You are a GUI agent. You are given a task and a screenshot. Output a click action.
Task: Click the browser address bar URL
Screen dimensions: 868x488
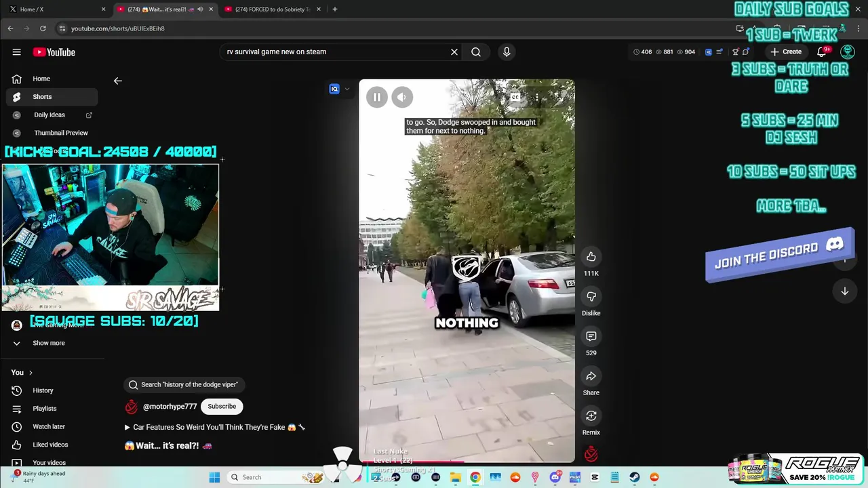pyautogui.click(x=118, y=28)
